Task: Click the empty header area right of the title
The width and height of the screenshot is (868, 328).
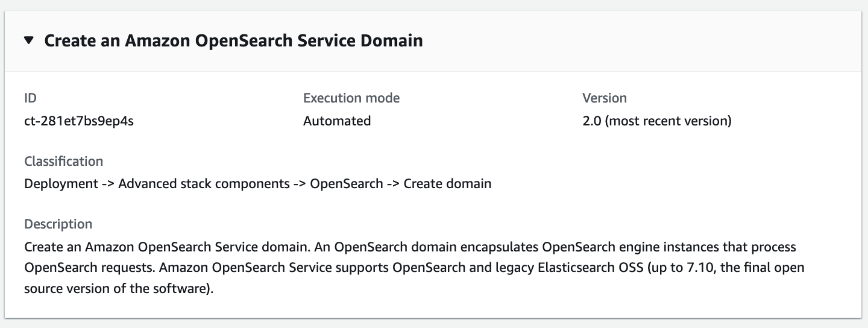Action: pyautogui.click(x=639, y=41)
